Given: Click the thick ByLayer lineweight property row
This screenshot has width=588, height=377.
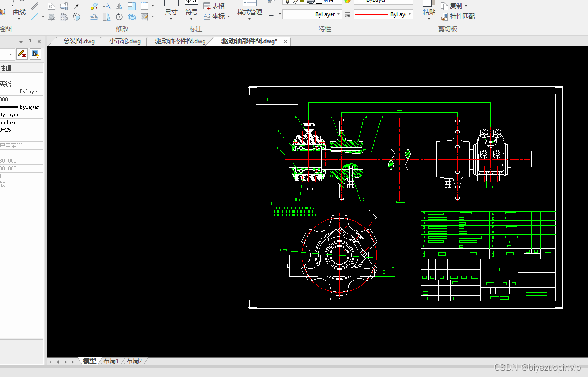Looking at the screenshot, I should click(22, 107).
